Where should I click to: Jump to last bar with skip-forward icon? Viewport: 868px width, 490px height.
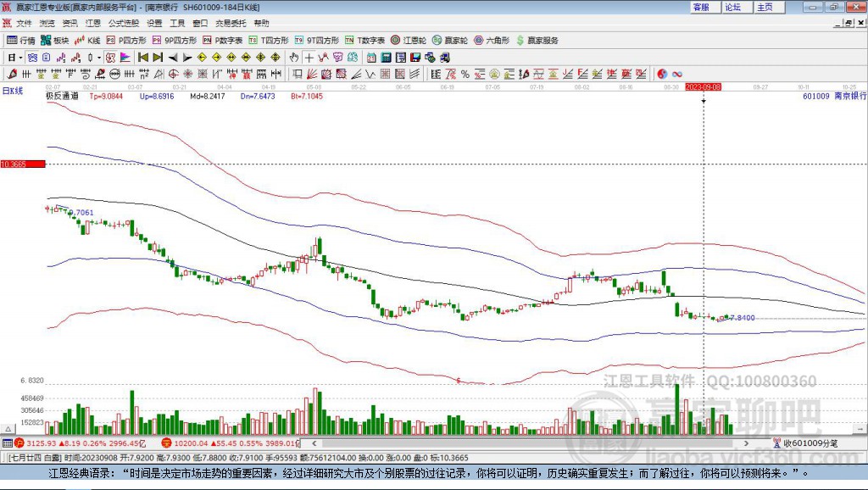(x=158, y=58)
